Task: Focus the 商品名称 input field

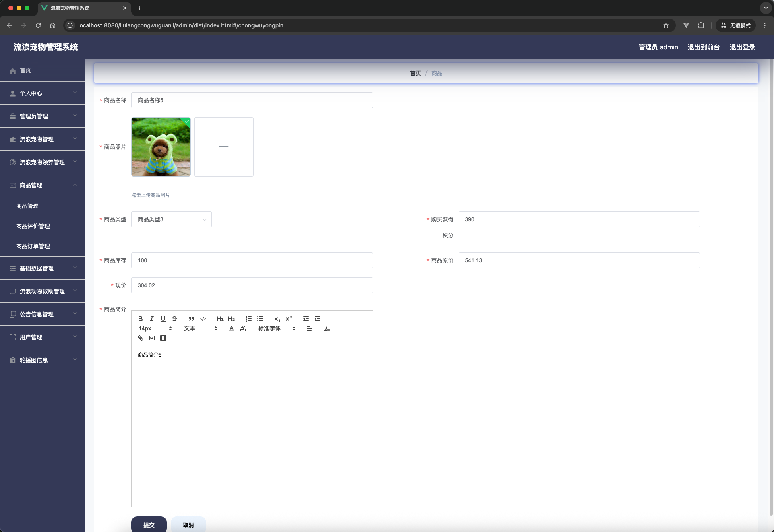Action: [252, 100]
